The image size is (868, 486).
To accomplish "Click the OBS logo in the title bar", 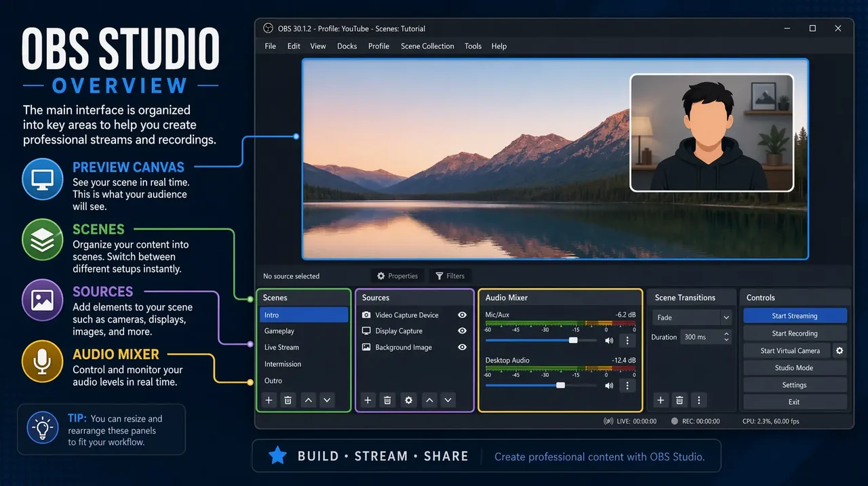I will [269, 28].
